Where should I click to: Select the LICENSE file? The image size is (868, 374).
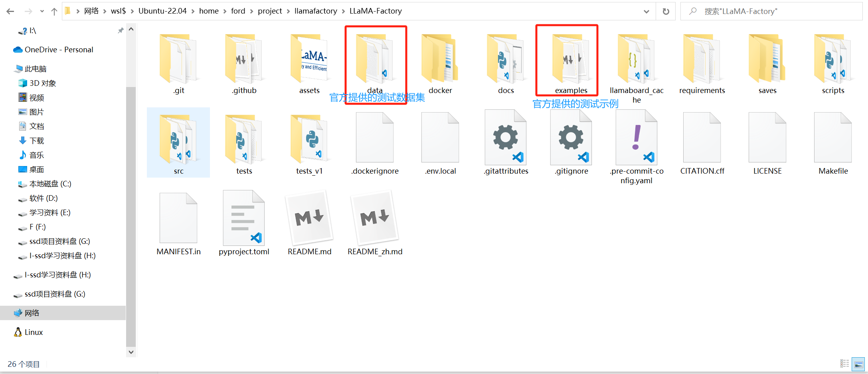coord(767,143)
